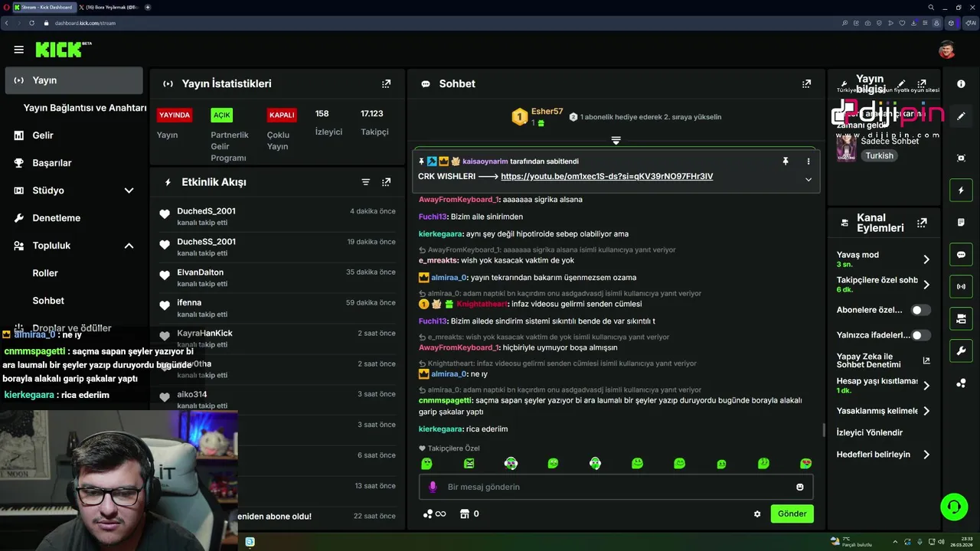
Task: Focus the Bir mesaj gönderin input
Action: click(x=616, y=487)
